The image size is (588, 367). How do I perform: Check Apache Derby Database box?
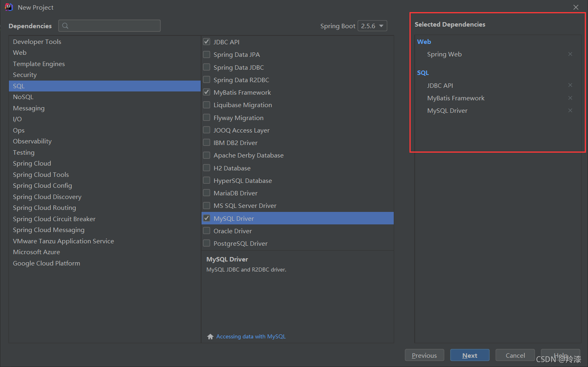[x=207, y=155]
